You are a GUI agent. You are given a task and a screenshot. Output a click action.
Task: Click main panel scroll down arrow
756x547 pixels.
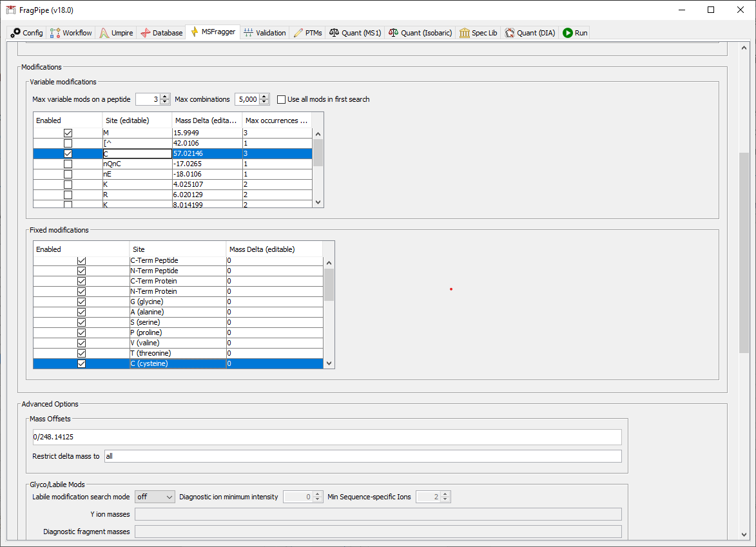[744, 535]
